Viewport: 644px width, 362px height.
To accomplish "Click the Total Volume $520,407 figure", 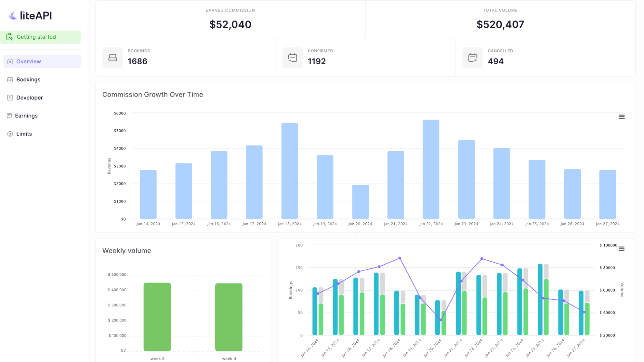I will [500, 24].
